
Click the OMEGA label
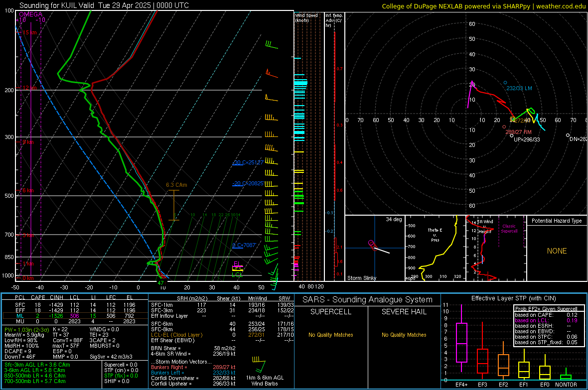(30, 14)
